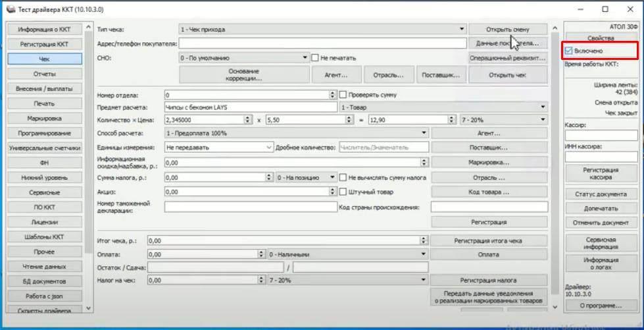Toggle the Штучный товар checkbox
The image size is (644, 330).
click(343, 192)
